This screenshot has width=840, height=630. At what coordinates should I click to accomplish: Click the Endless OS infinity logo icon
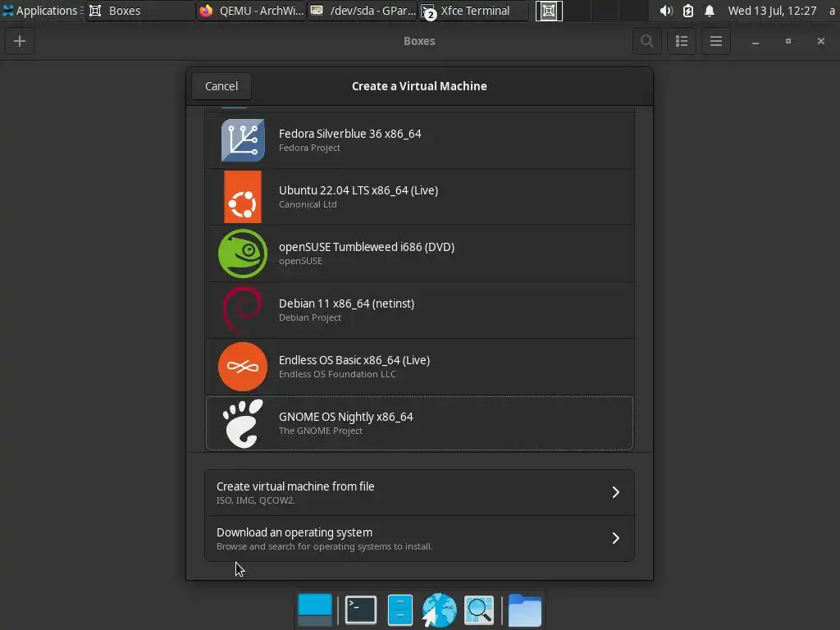[x=243, y=367]
